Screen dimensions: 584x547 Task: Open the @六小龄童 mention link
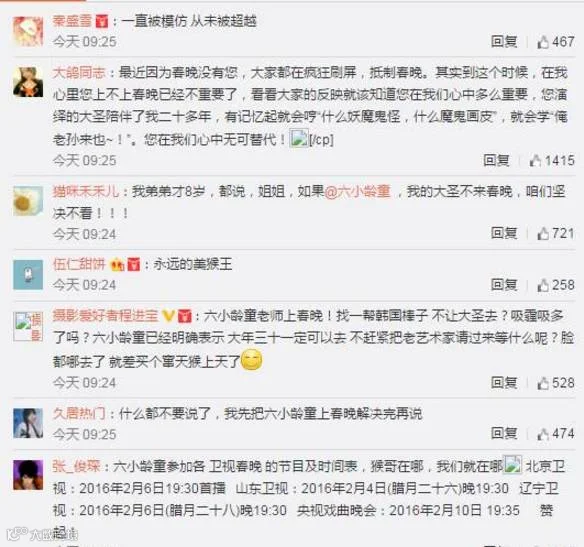click(x=358, y=192)
